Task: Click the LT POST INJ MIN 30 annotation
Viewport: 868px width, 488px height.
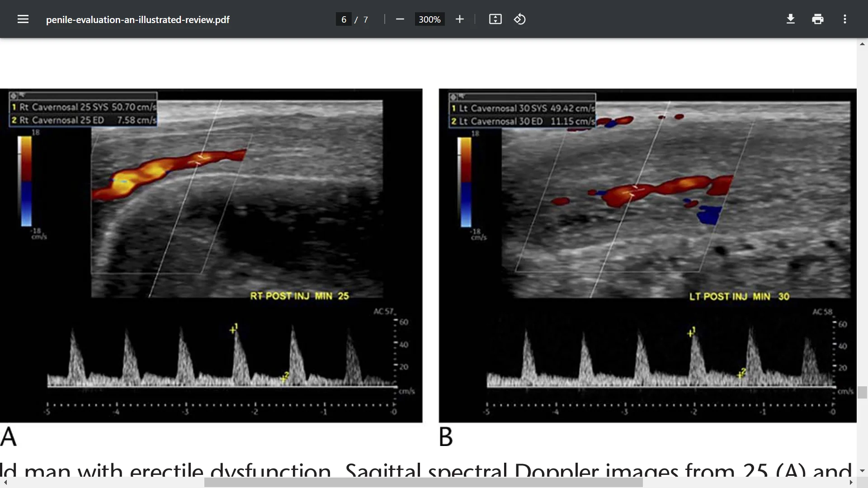Action: pyautogui.click(x=739, y=296)
